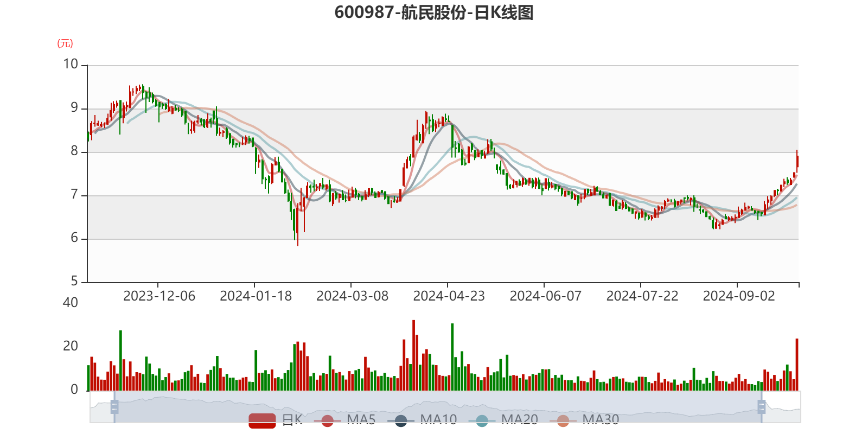Image resolution: width=868 pixels, height=434 pixels.
Task: Click the price axis label 9
Action: [74, 108]
